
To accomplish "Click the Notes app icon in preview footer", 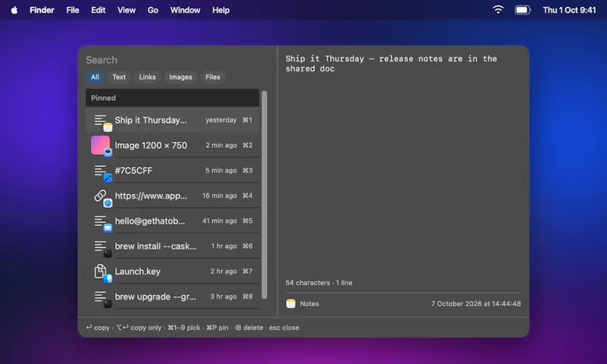I will click(291, 303).
